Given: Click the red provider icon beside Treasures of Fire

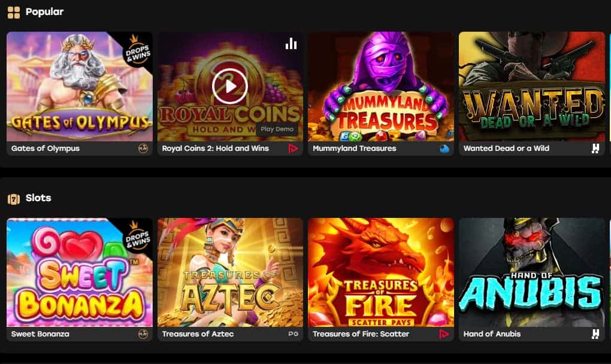Looking at the screenshot, I should click(x=444, y=334).
